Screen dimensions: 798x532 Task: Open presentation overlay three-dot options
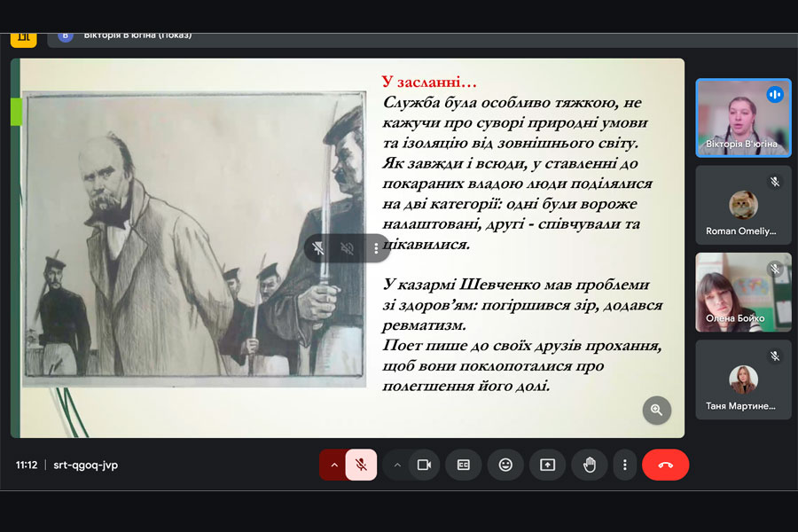(376, 248)
